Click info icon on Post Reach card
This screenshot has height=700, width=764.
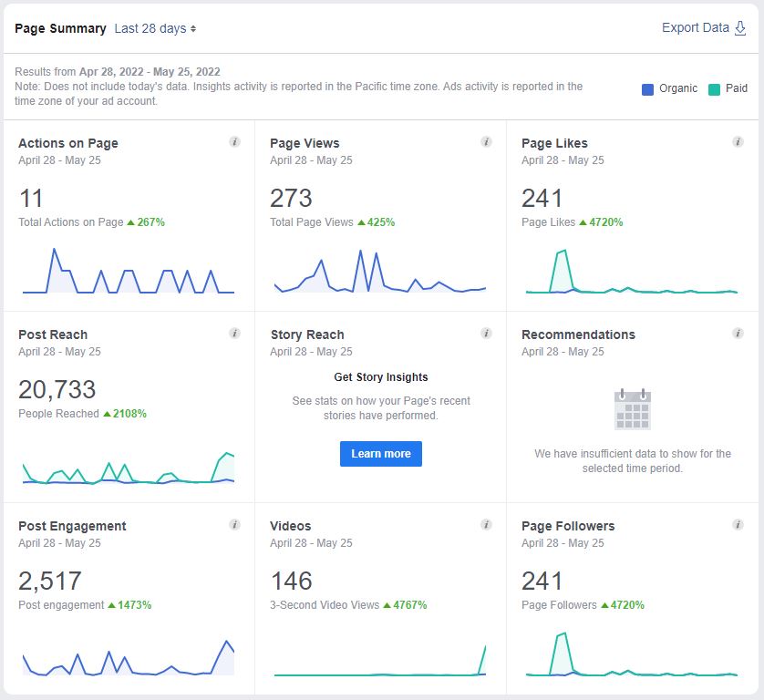[234, 334]
